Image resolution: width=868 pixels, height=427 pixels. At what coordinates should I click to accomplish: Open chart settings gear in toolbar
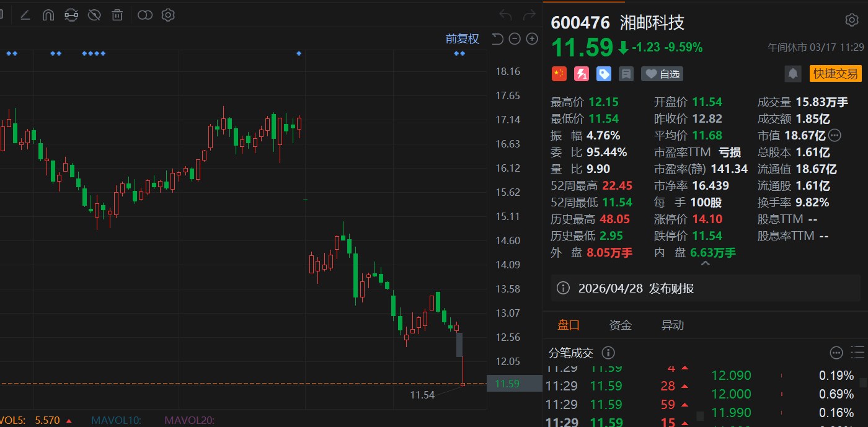[168, 15]
